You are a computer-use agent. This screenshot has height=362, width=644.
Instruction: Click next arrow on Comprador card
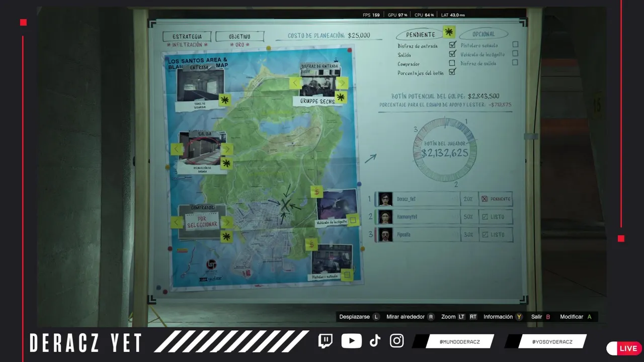click(x=226, y=222)
